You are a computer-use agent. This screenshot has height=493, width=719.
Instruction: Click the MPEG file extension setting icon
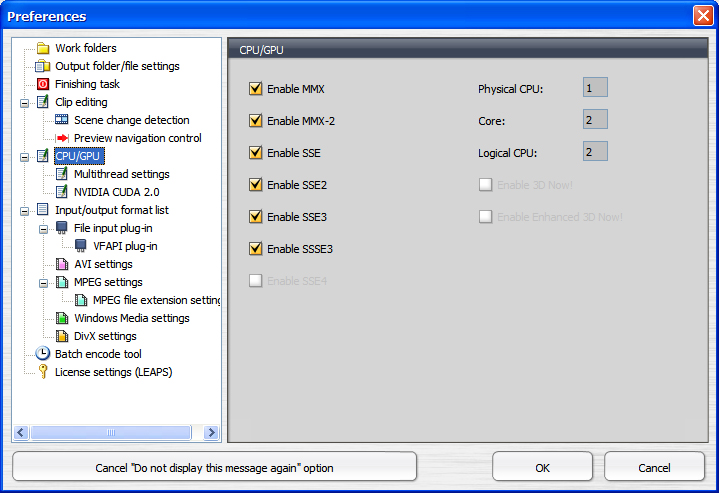click(x=81, y=300)
